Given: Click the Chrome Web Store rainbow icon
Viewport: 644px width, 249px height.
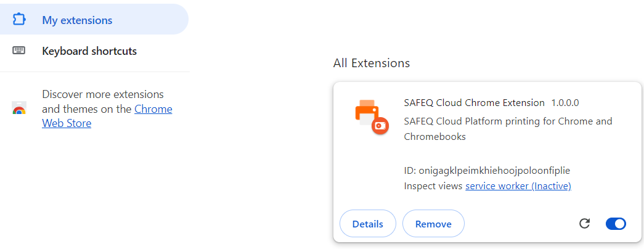Looking at the screenshot, I should click(19, 110).
